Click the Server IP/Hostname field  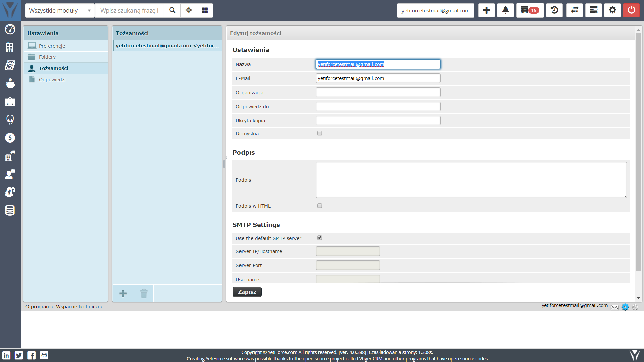(348, 251)
